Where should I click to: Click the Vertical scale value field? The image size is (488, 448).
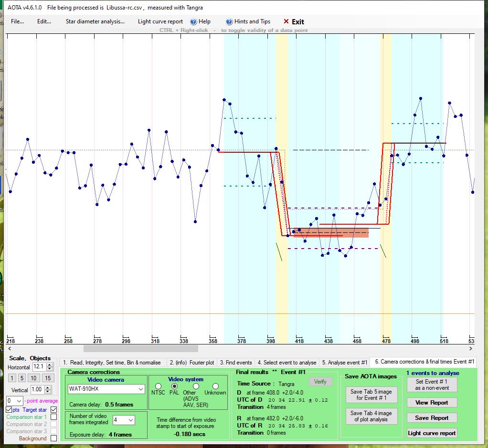[x=37, y=389]
